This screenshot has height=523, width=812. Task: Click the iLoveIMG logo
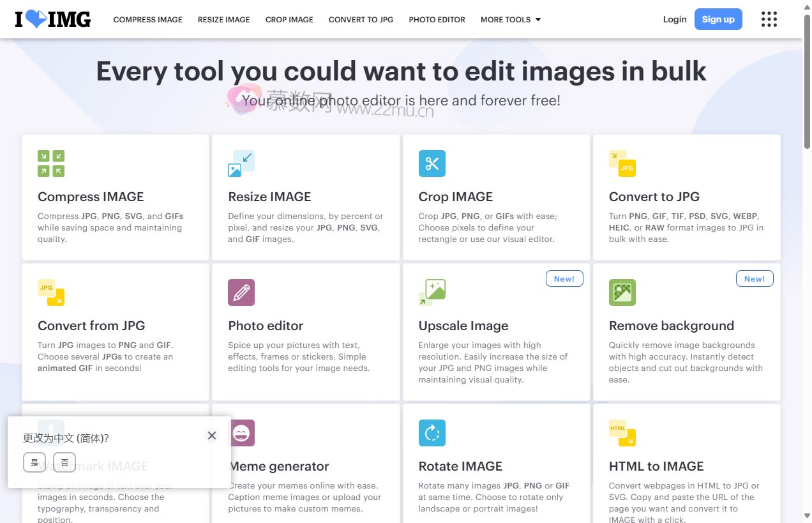click(x=53, y=19)
